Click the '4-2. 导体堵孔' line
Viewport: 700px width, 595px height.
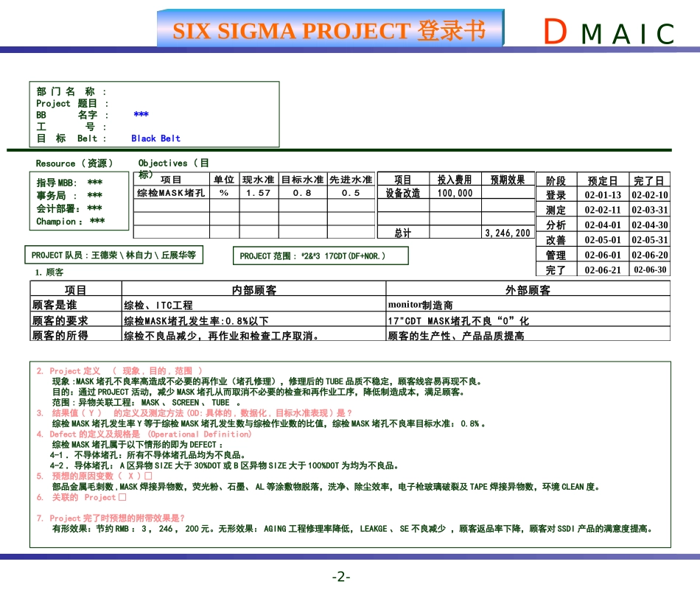(224, 465)
